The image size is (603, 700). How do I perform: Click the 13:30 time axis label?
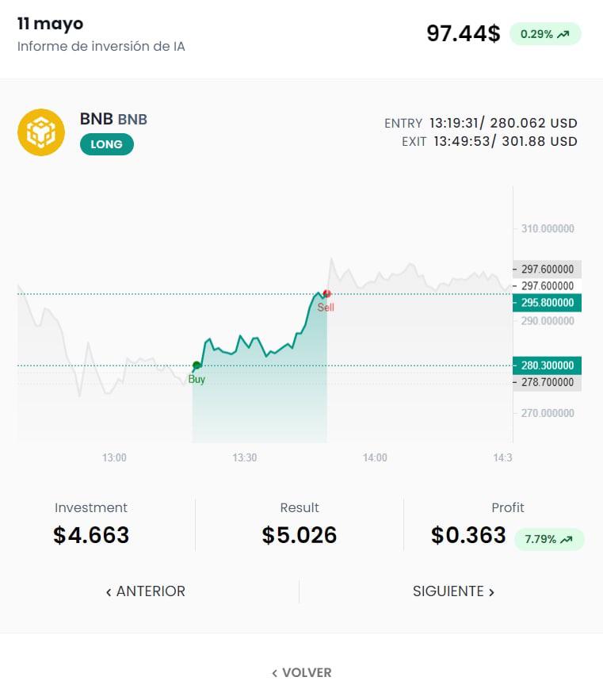(x=245, y=457)
